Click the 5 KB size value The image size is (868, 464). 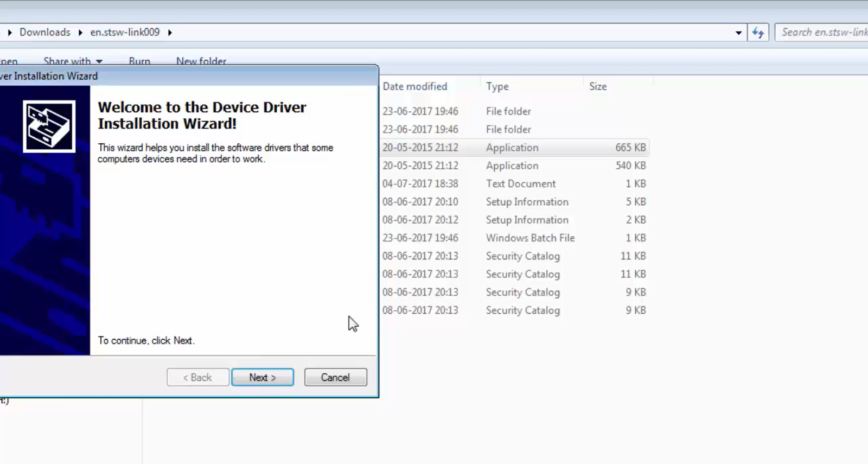pyautogui.click(x=636, y=202)
